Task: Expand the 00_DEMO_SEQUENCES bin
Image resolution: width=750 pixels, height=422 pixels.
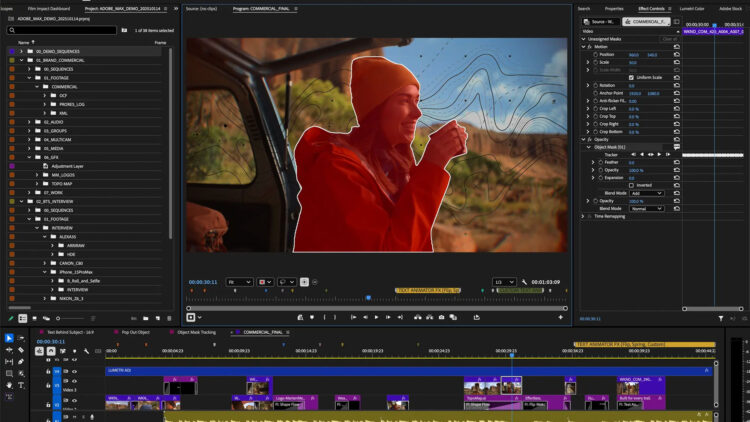Action: coord(21,51)
